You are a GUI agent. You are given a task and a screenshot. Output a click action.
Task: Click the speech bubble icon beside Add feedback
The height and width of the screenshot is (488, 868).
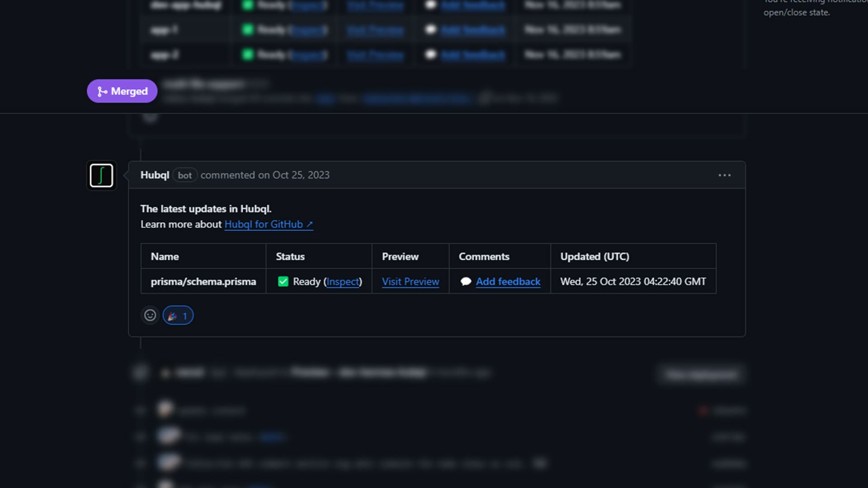click(x=466, y=281)
